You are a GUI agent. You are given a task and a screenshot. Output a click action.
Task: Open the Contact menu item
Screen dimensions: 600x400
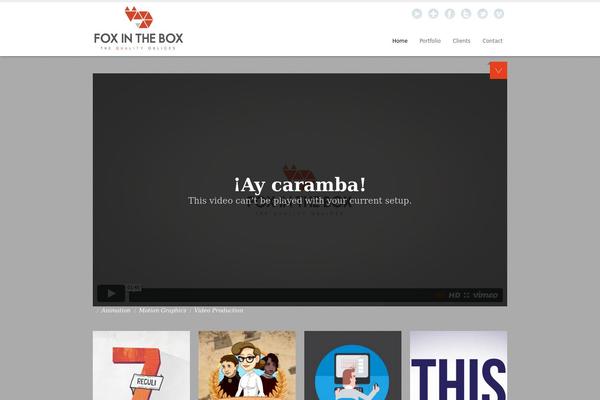pos(492,41)
